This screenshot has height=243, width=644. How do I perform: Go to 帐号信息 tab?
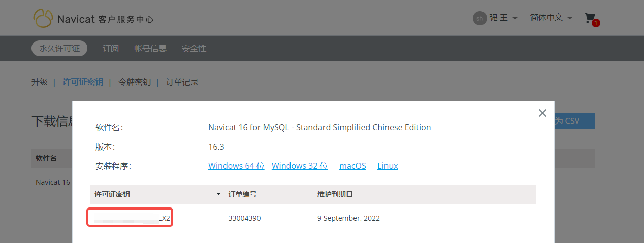(x=150, y=49)
